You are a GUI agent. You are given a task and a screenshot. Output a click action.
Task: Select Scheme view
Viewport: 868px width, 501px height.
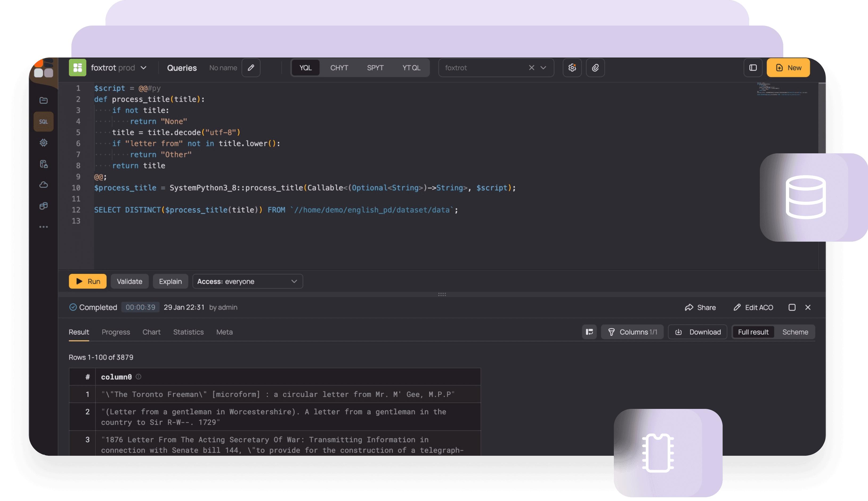[795, 332]
